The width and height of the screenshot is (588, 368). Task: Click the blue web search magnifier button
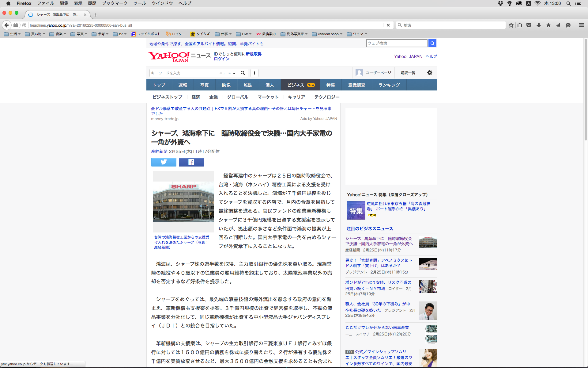click(x=432, y=43)
